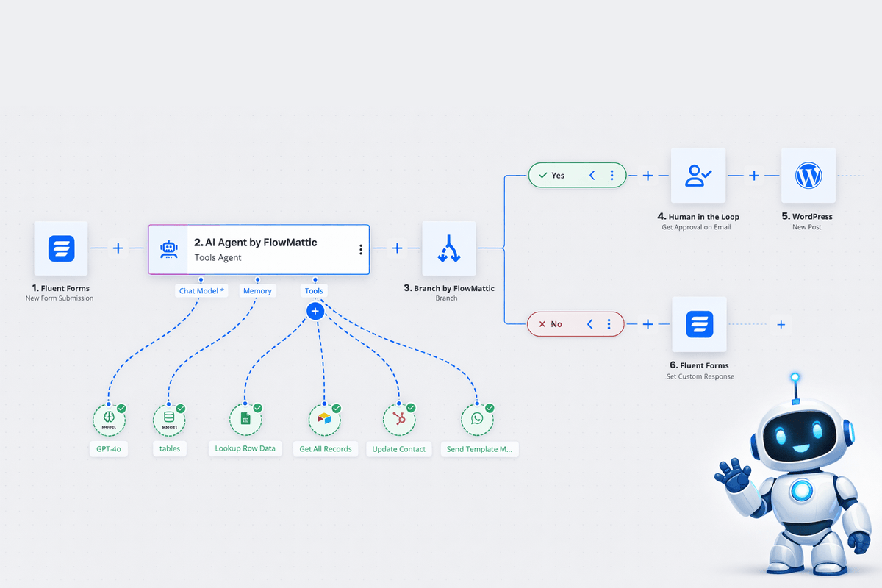Image resolution: width=882 pixels, height=588 pixels.
Task: Add step between AI Agent and Branch
Action: point(397,248)
